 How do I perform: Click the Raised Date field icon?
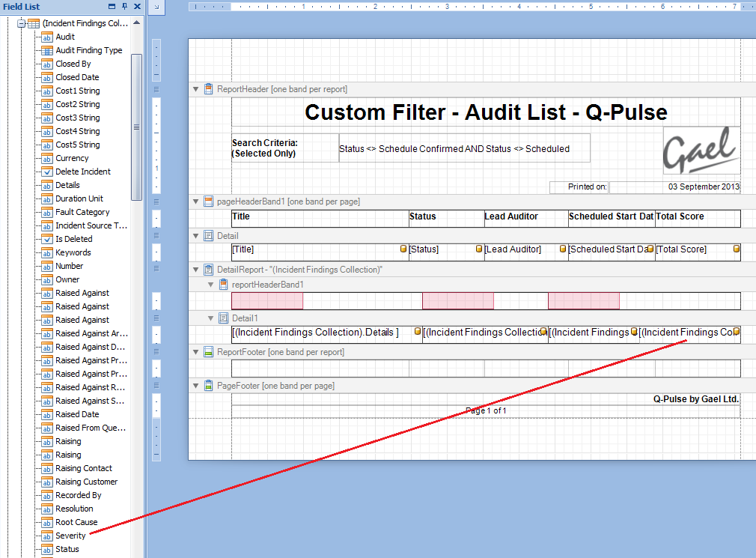(46, 415)
